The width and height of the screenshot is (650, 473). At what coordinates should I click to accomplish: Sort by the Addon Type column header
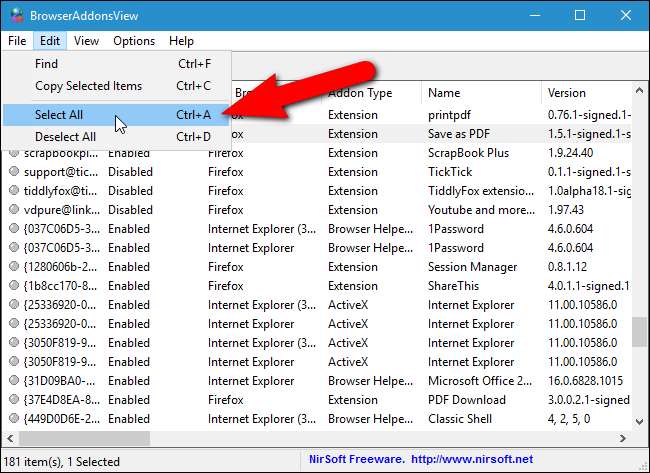pyautogui.click(x=360, y=93)
